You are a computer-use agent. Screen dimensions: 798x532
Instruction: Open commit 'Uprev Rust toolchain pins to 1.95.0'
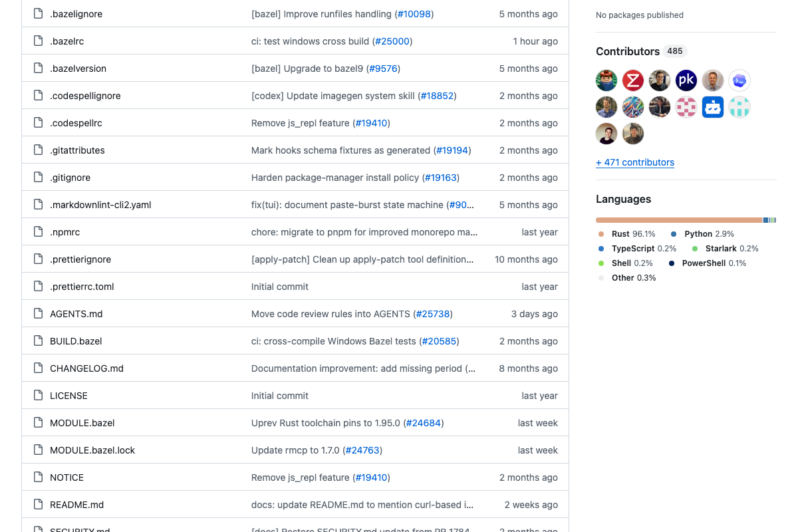pyautogui.click(x=326, y=423)
